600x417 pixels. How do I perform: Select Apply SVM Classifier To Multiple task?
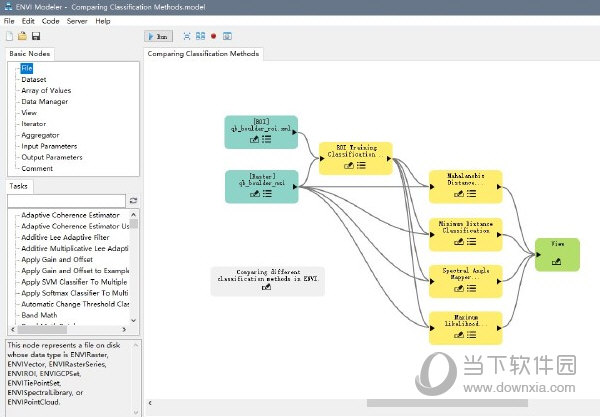coord(74,282)
